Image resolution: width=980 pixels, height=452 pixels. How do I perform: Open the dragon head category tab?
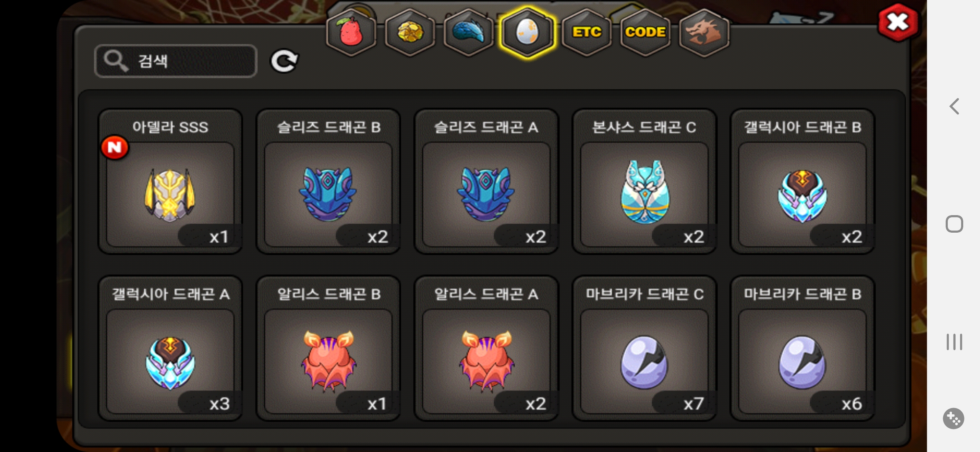704,33
